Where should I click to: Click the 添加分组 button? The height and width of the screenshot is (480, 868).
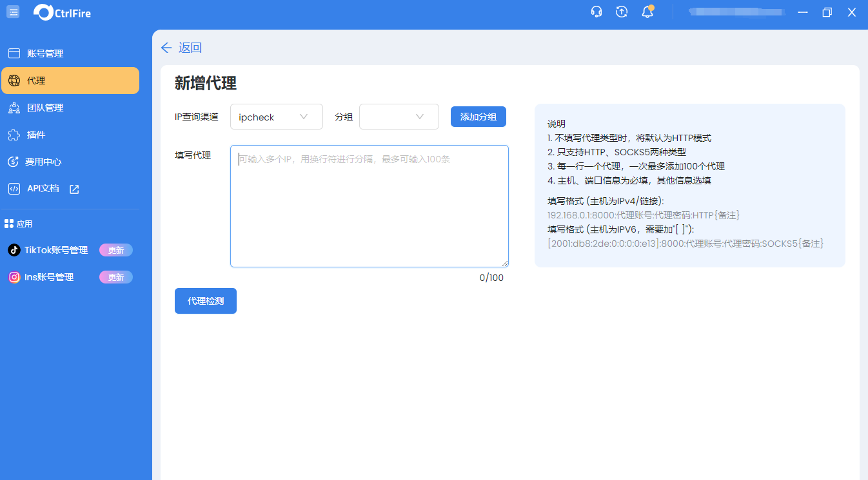478,117
